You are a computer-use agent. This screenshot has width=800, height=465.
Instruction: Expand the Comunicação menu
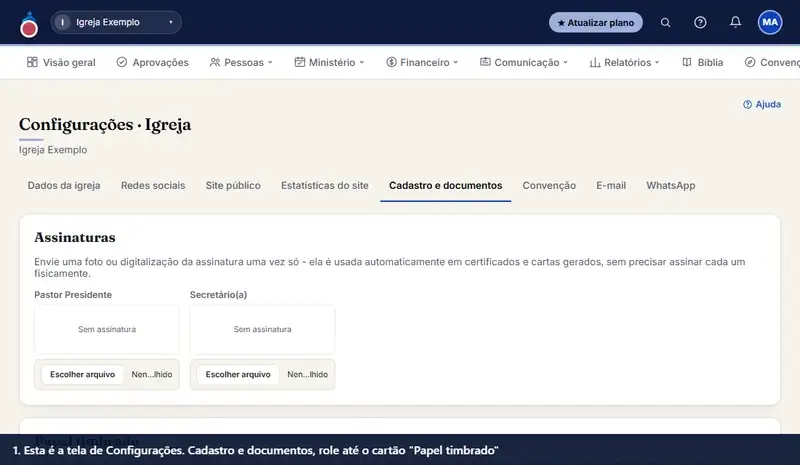[524, 62]
